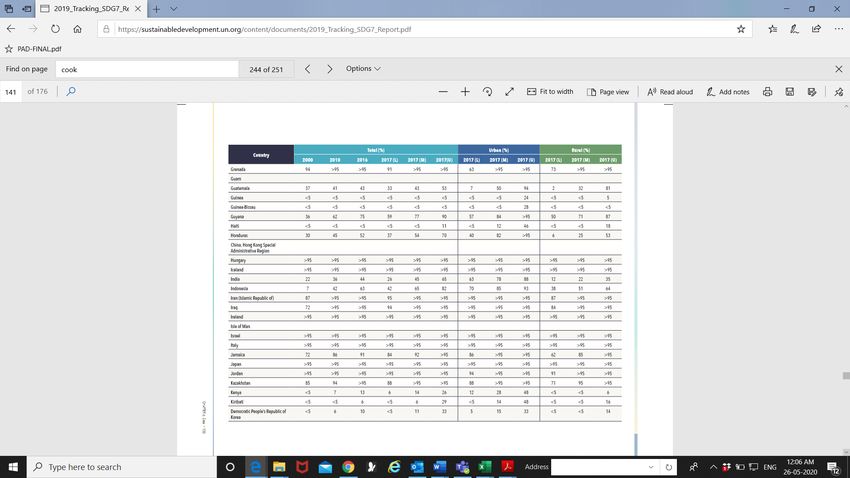Click the page number field showing 141
Screen dimensions: 850x478
[x=11, y=92]
